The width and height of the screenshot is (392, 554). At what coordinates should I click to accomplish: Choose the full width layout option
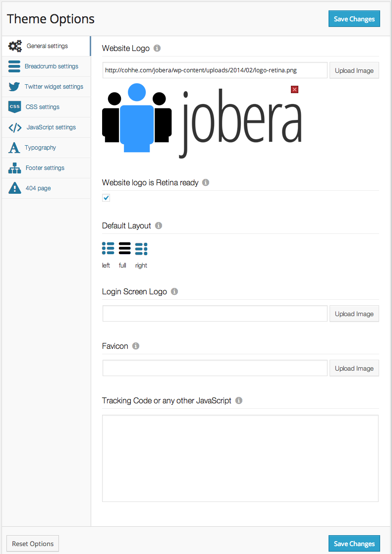tap(124, 248)
